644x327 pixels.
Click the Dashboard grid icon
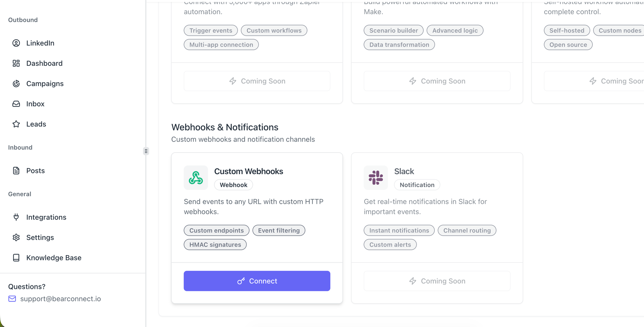[16, 63]
